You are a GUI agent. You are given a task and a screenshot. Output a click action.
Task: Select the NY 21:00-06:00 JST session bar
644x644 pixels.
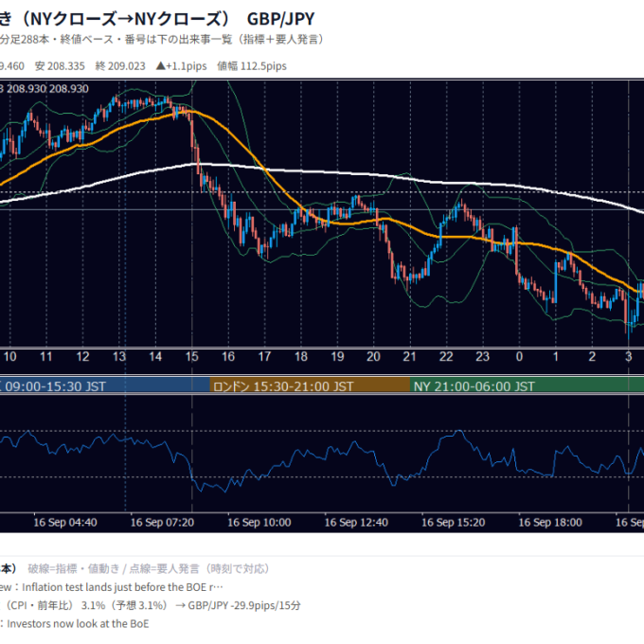(x=527, y=386)
